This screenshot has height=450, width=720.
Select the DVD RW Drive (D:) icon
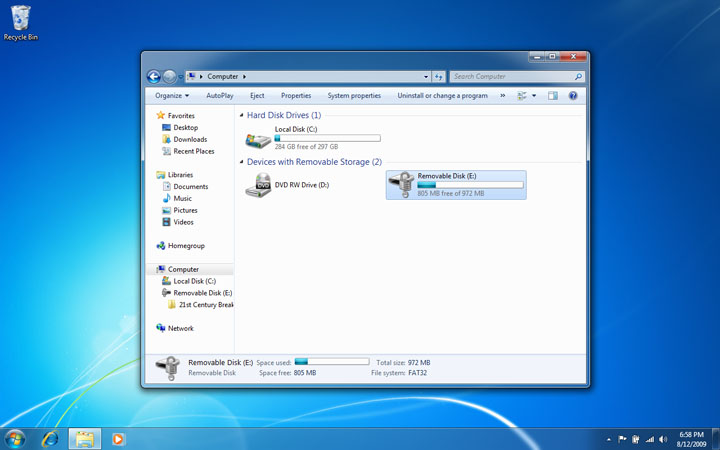[x=258, y=184]
